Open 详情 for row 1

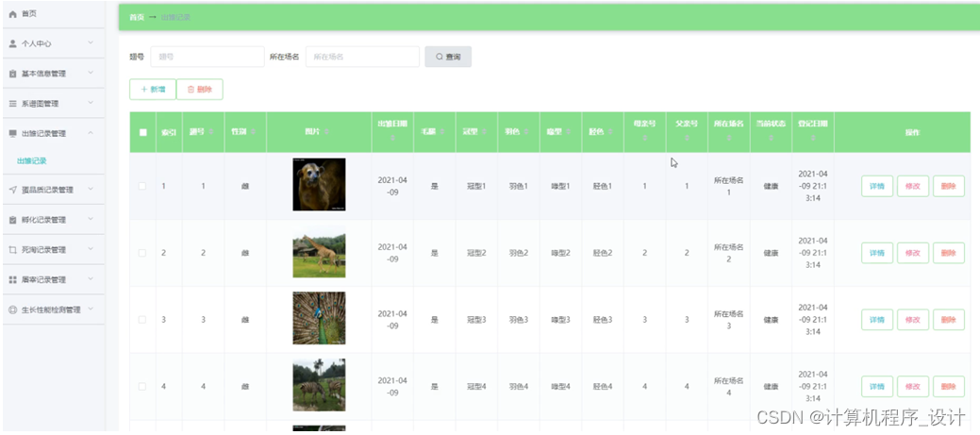pos(877,186)
